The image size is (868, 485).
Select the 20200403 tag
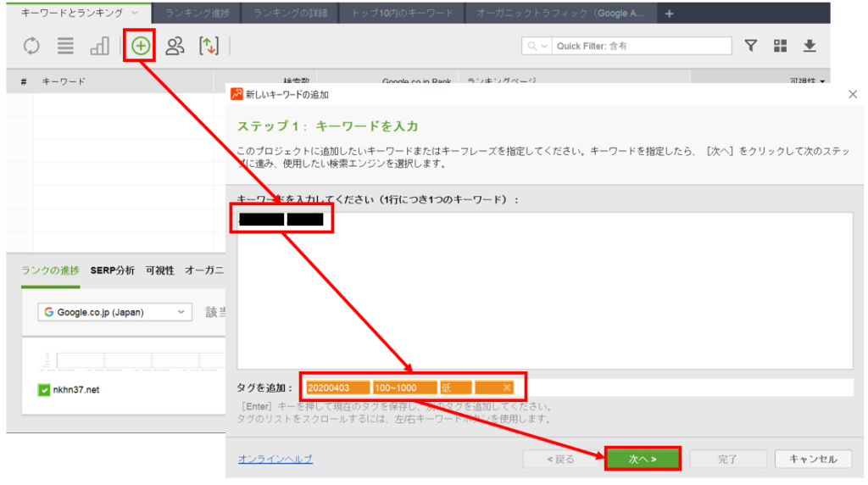337,387
